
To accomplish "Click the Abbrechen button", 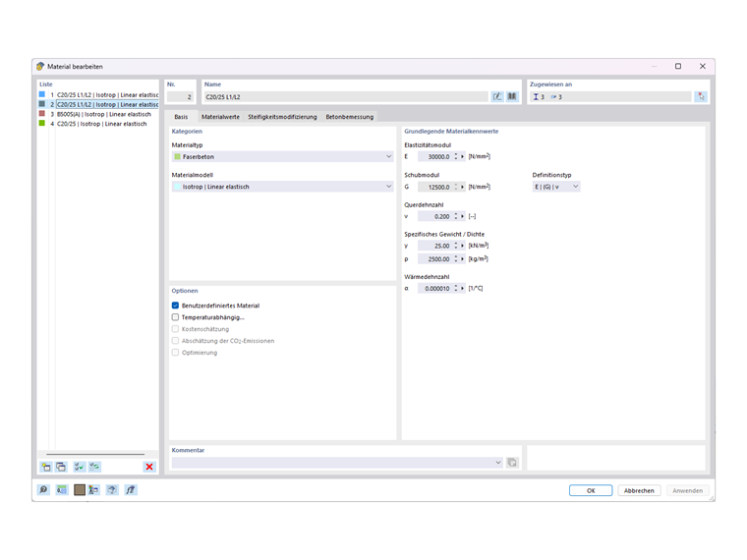I will pyautogui.click(x=639, y=490).
